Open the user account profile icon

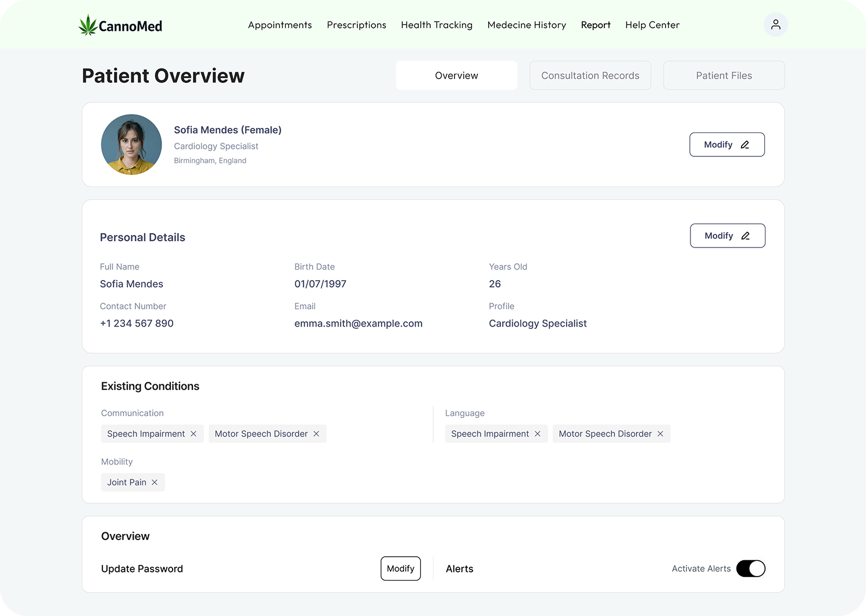click(775, 24)
